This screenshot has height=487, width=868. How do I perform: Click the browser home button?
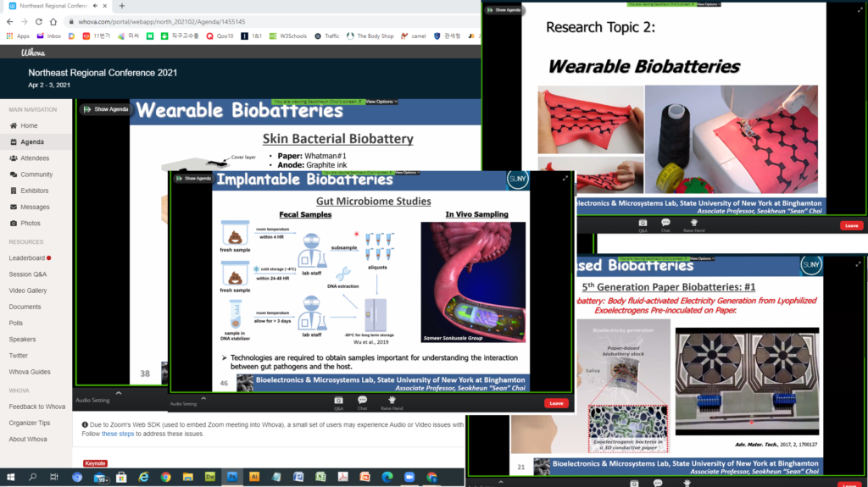tap(53, 21)
